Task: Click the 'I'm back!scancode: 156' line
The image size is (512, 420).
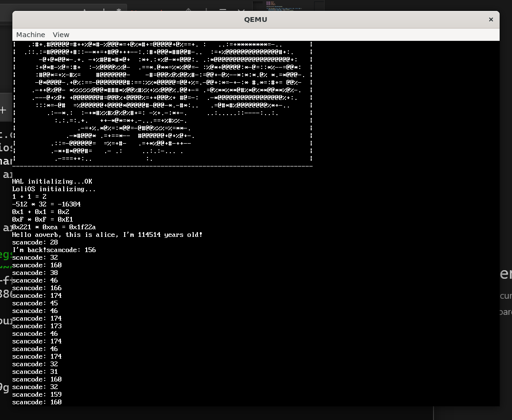Action: click(x=54, y=250)
